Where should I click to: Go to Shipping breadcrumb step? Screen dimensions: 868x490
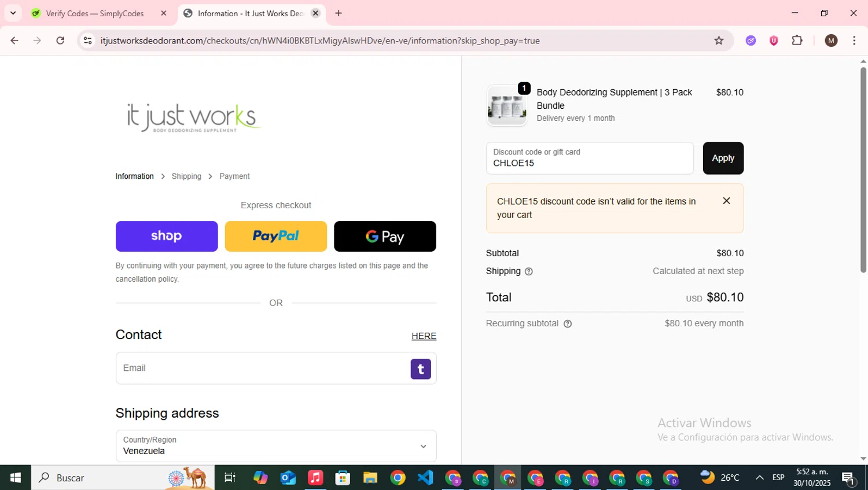[x=186, y=176]
